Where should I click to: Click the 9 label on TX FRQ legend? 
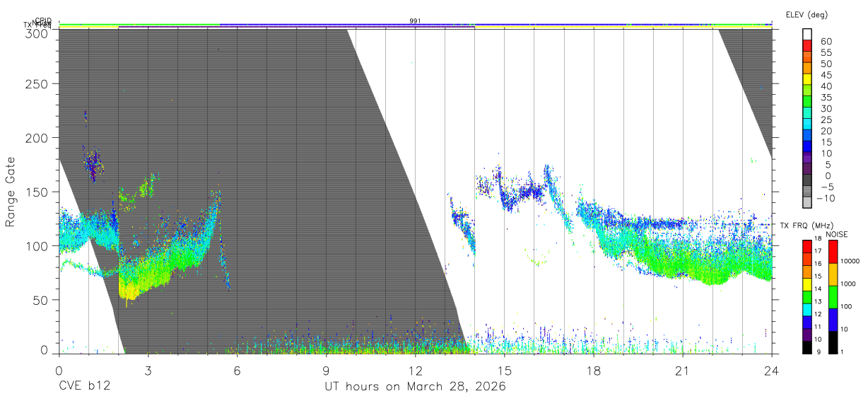coord(820,351)
